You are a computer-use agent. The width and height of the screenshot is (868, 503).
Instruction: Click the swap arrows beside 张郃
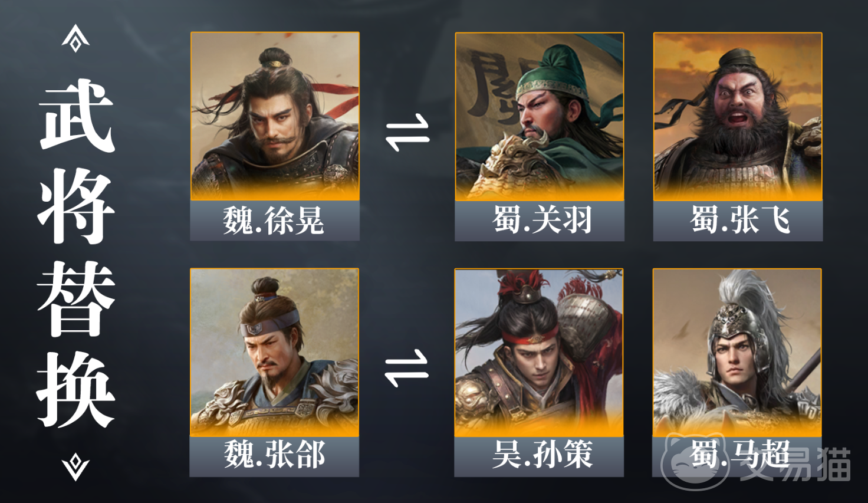(407, 368)
